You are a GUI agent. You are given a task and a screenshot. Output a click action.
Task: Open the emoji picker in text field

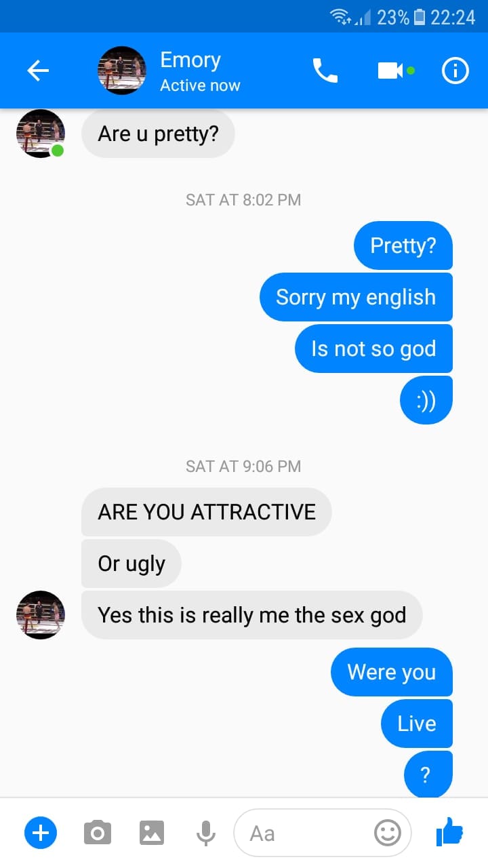388,833
